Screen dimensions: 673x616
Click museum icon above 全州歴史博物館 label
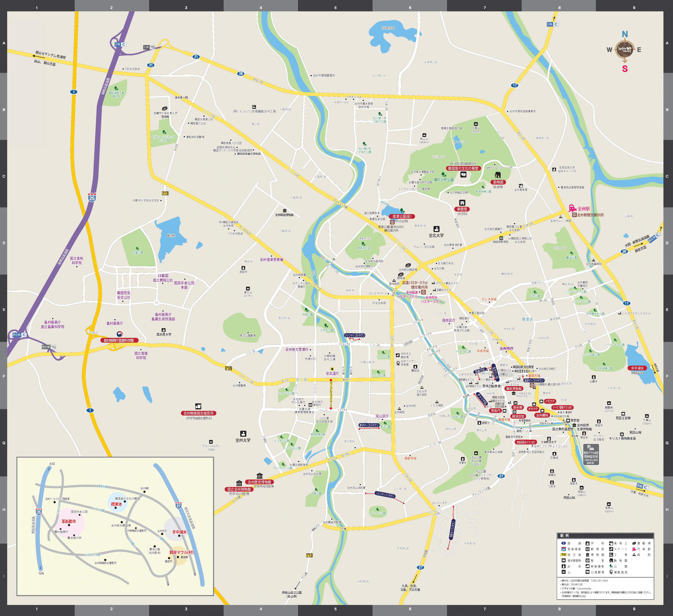(x=259, y=476)
